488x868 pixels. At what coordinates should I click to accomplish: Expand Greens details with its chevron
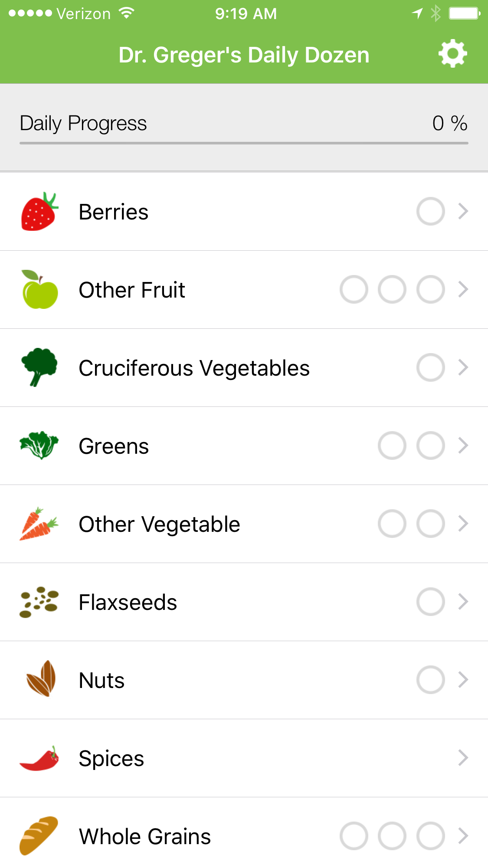click(463, 445)
